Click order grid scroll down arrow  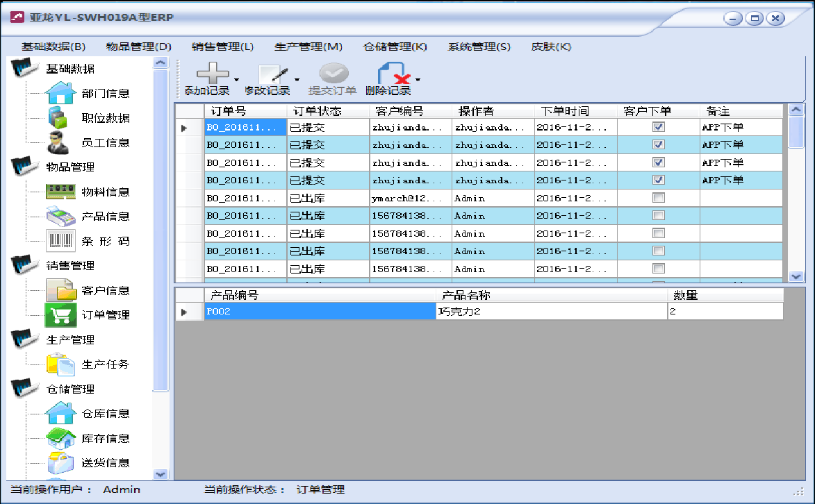tap(796, 276)
